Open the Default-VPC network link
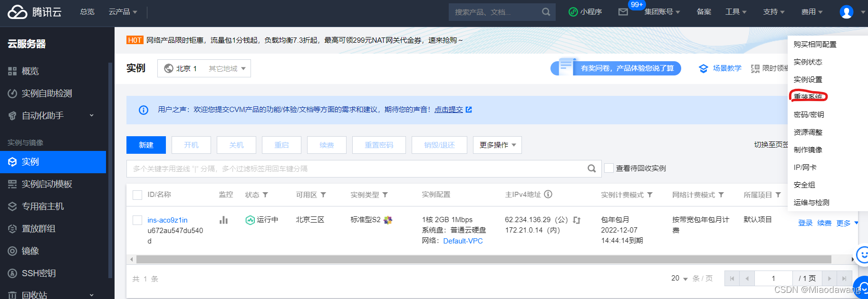868x299 pixels. (x=463, y=241)
